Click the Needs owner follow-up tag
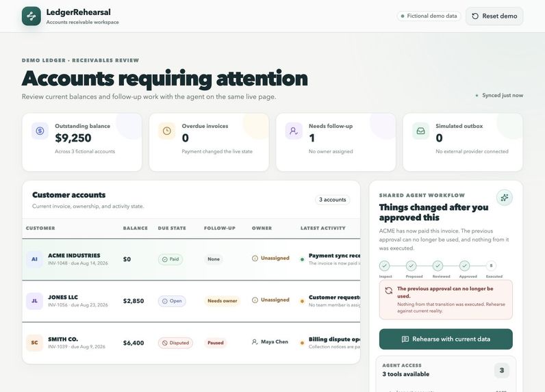Screen dimensions: 545x392 tap(222, 301)
